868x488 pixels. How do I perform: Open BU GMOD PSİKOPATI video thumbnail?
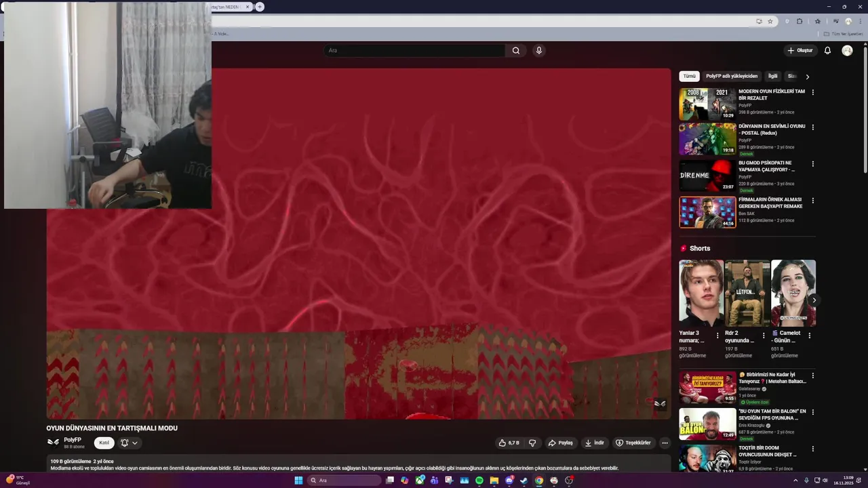pyautogui.click(x=707, y=176)
